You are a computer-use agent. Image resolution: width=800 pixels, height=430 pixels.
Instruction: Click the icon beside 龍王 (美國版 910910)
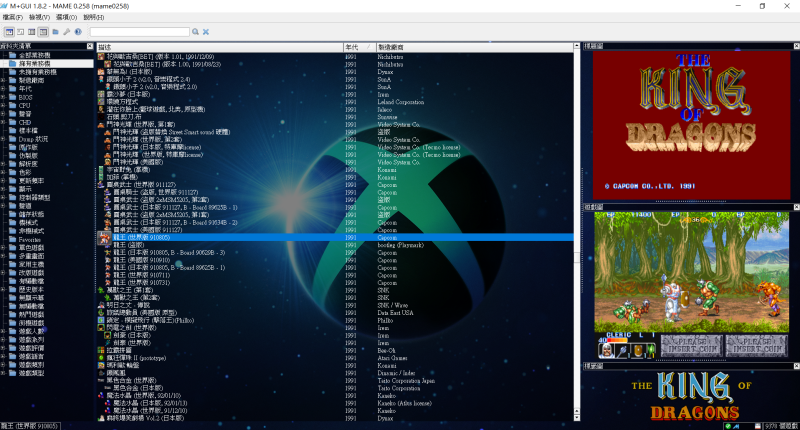click(x=108, y=260)
